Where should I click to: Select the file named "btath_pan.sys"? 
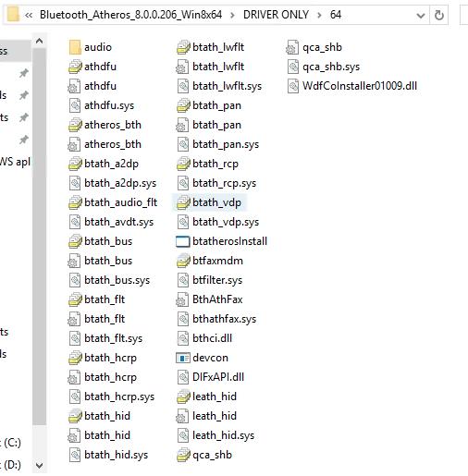point(226,144)
